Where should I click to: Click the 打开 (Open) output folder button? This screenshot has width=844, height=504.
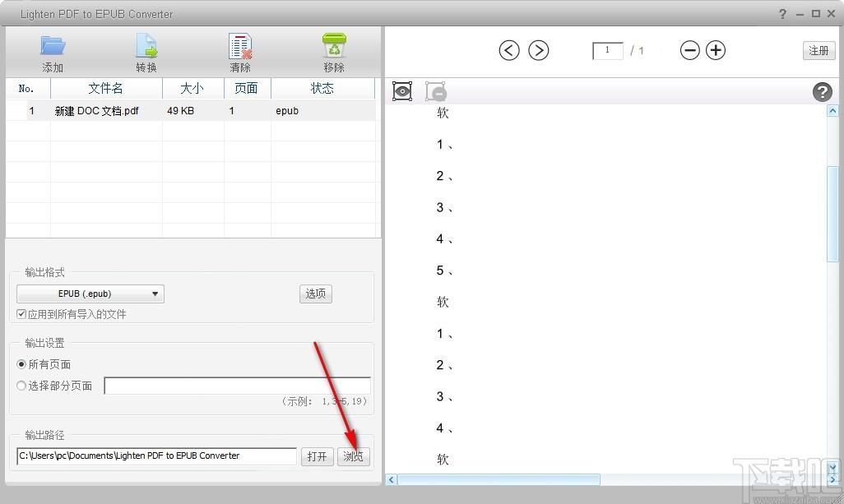tap(317, 456)
